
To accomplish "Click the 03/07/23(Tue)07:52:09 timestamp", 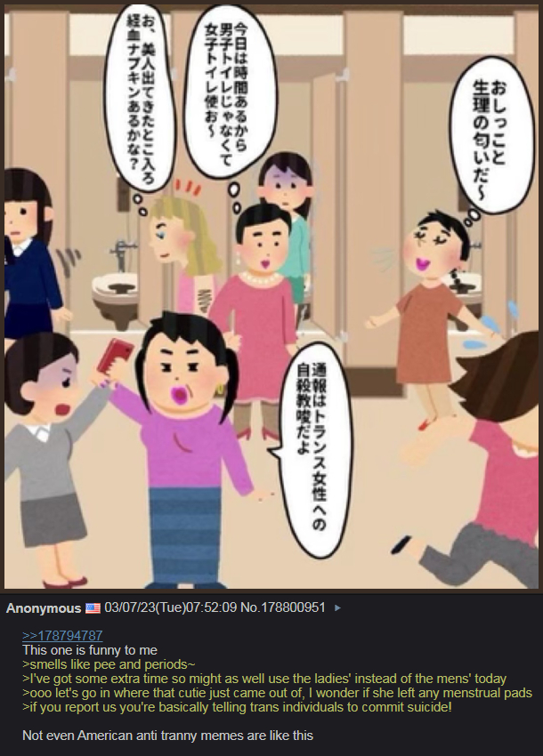I will (x=170, y=607).
